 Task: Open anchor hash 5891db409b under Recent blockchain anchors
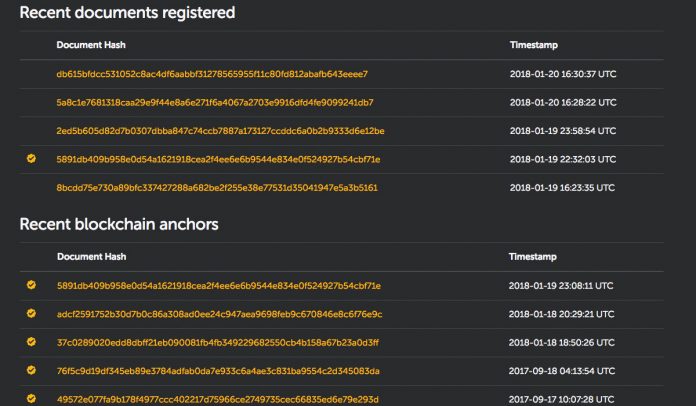coord(218,286)
